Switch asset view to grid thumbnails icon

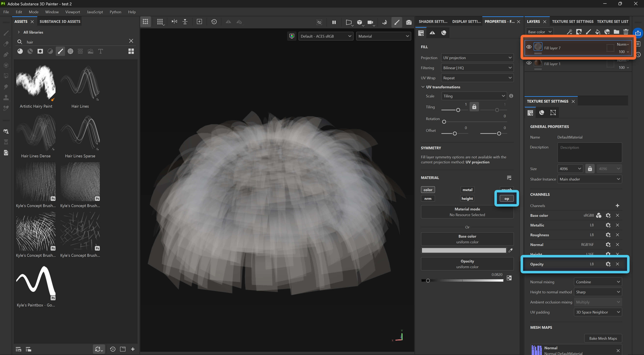[x=131, y=51]
